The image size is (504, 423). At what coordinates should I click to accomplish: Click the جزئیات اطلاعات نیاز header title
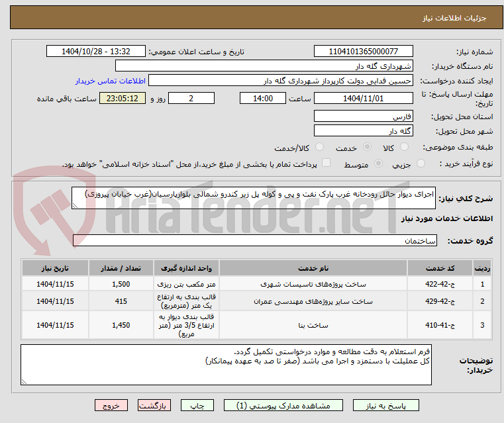point(454,18)
